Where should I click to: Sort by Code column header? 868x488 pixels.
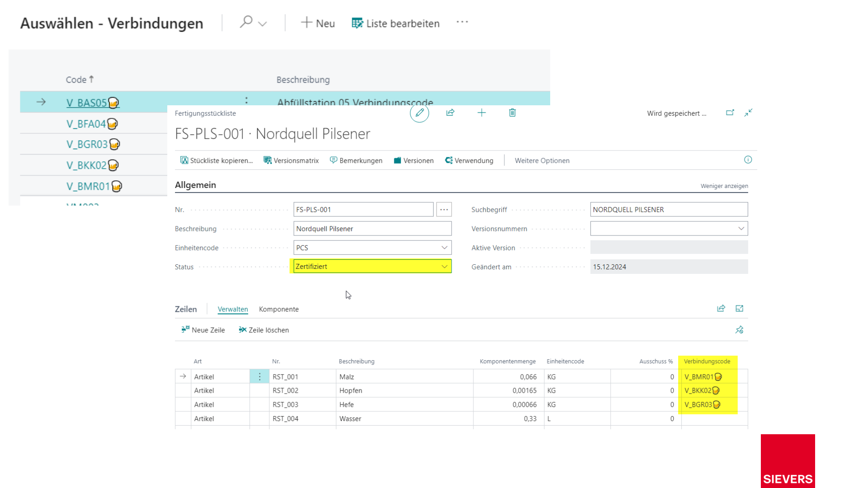[x=80, y=80]
